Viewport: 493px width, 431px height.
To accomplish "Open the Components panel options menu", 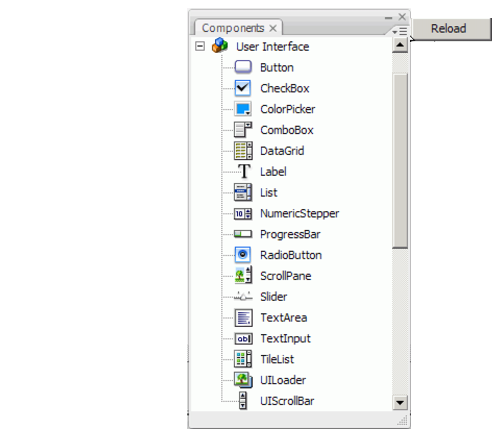I will point(400,31).
